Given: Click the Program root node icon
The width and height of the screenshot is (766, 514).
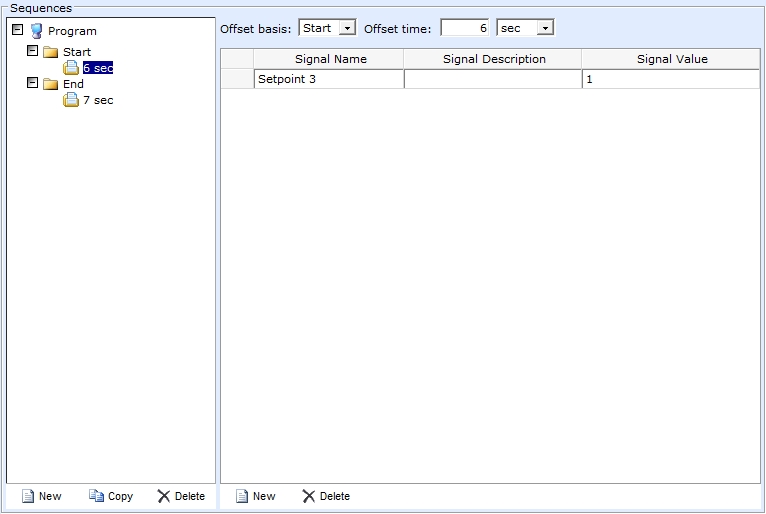Looking at the screenshot, I should pyautogui.click(x=36, y=31).
